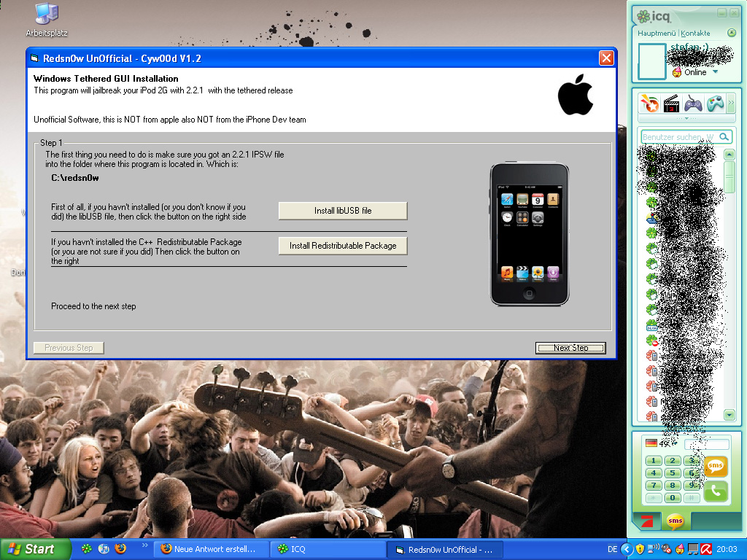This screenshot has width=747, height=560.
Task: Click the disabled Previous Step button
Action: 69,348
